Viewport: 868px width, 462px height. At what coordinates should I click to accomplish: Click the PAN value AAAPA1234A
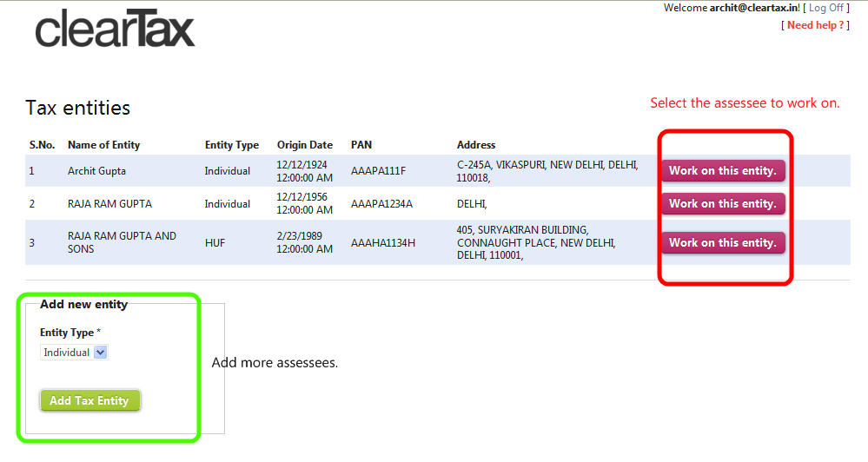point(381,204)
